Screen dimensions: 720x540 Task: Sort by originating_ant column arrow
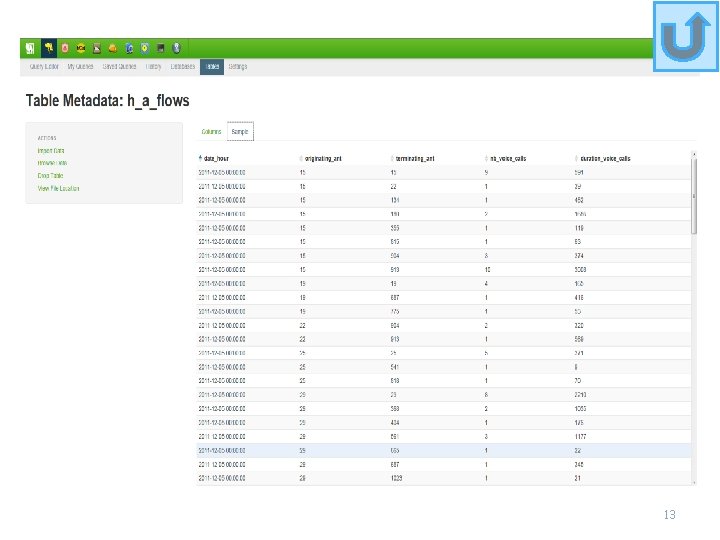(x=301, y=158)
